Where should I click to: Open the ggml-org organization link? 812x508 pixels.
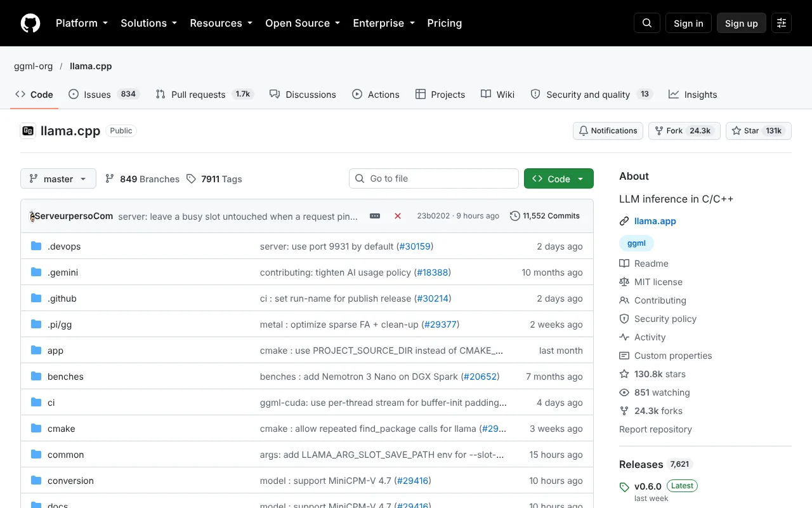pos(34,66)
